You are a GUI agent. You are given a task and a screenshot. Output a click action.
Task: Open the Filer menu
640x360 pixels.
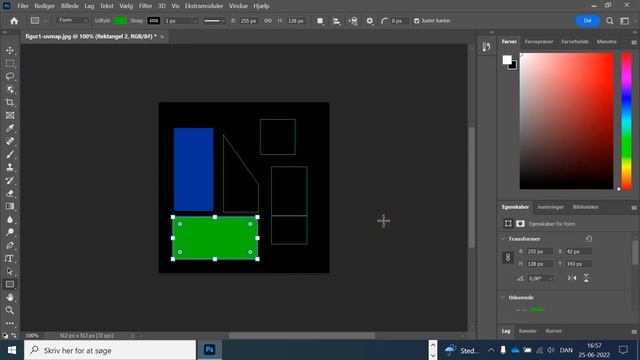[23, 6]
